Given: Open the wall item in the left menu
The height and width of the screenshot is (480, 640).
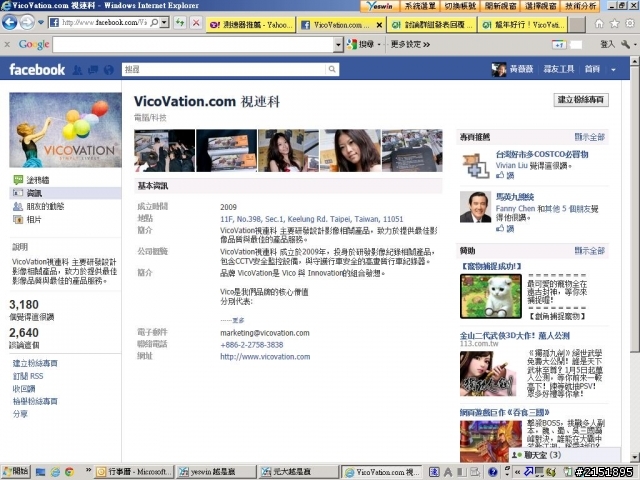Looking at the screenshot, I should click(x=38, y=180).
